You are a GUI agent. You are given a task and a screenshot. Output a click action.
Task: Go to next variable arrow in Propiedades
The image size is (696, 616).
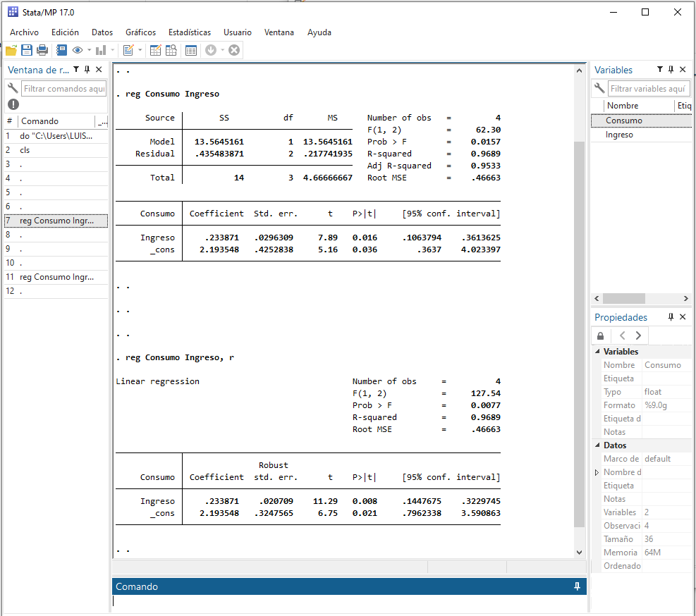[x=638, y=335]
